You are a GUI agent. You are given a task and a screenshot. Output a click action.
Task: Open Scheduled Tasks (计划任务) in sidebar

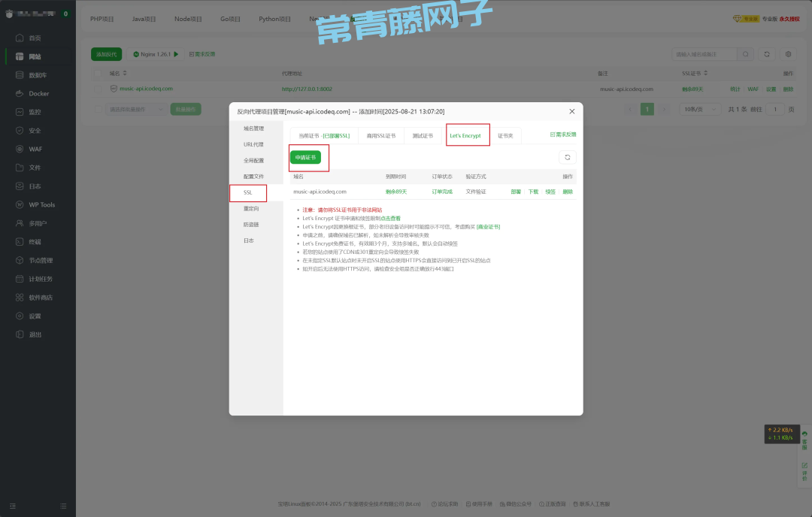click(x=41, y=279)
